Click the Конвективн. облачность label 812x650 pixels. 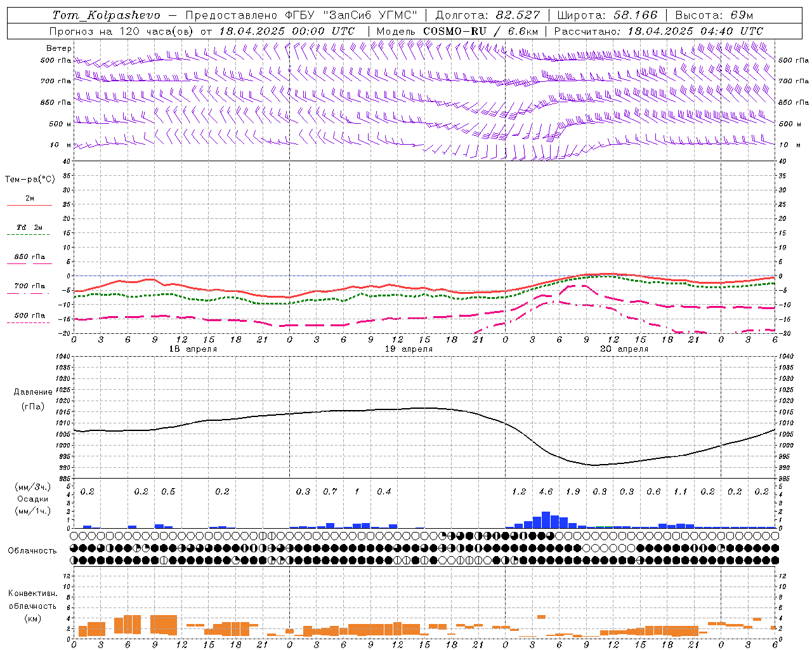pos(32,600)
